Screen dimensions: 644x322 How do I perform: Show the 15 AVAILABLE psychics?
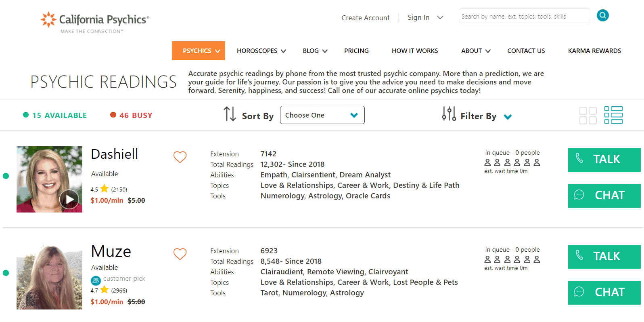click(x=55, y=115)
